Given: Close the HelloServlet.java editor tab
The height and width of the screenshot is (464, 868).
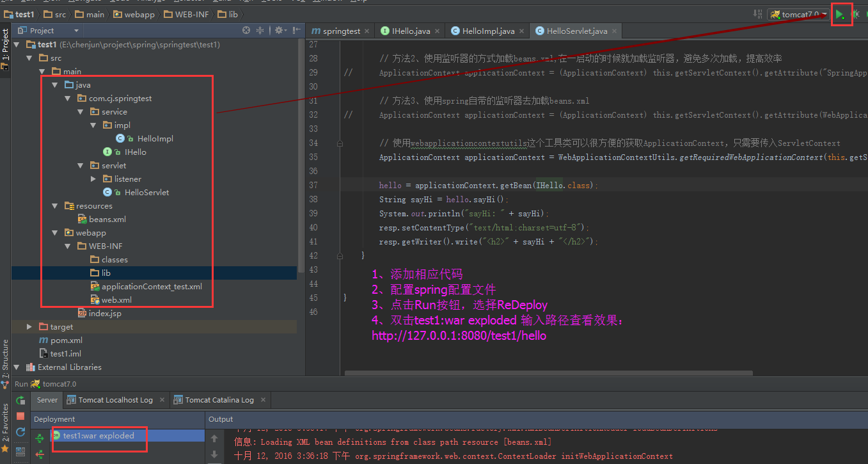Looking at the screenshot, I should pos(615,31).
